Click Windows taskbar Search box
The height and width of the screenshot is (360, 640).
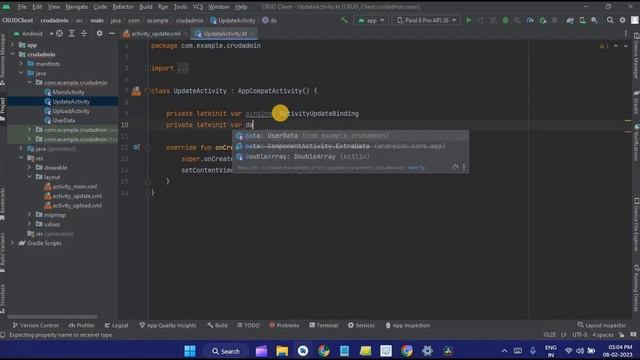(226, 351)
